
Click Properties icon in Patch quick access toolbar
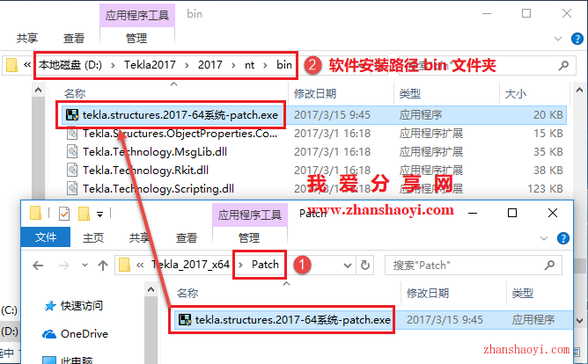click(64, 214)
